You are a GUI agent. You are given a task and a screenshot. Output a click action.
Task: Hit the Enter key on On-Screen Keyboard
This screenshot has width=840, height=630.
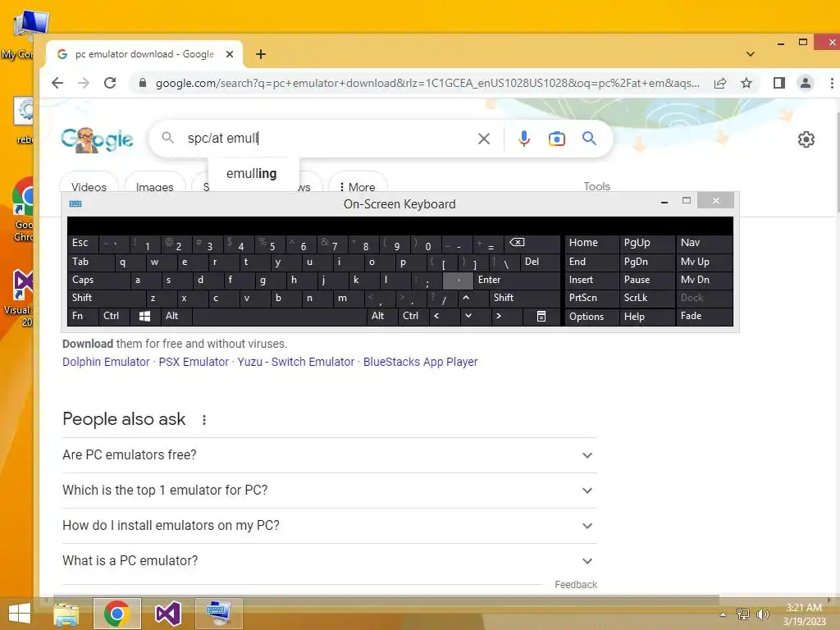click(517, 280)
